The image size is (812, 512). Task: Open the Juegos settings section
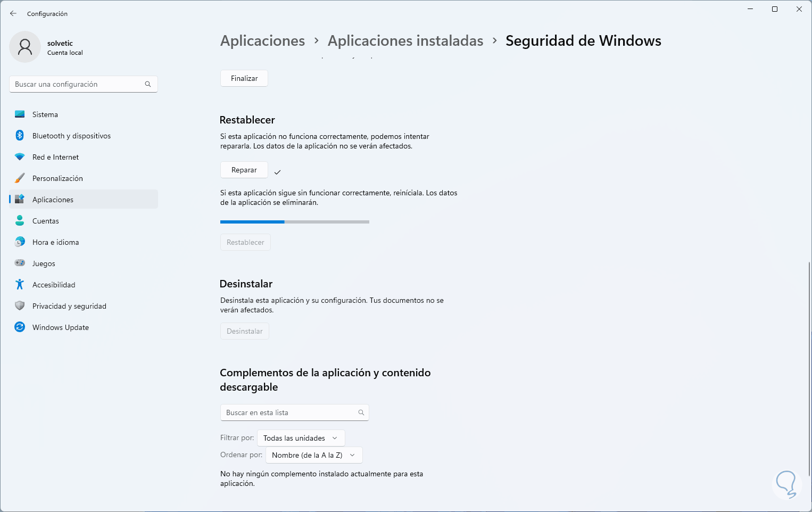pos(84,263)
